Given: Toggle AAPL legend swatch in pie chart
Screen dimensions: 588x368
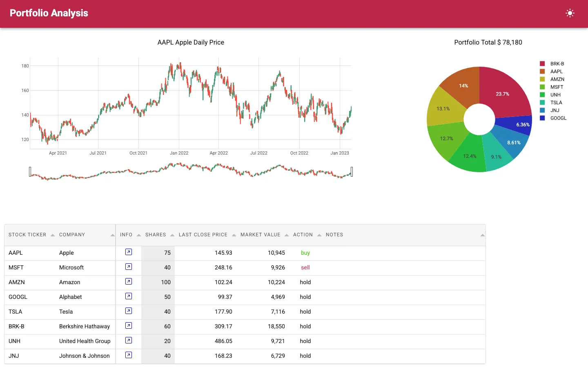Looking at the screenshot, I should pyautogui.click(x=542, y=72).
